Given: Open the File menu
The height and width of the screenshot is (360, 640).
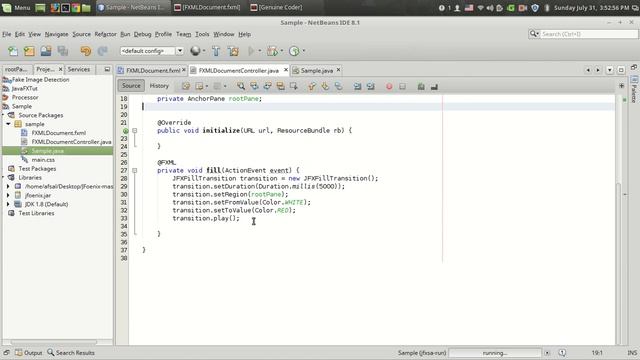Looking at the screenshot, I should 7,34.
